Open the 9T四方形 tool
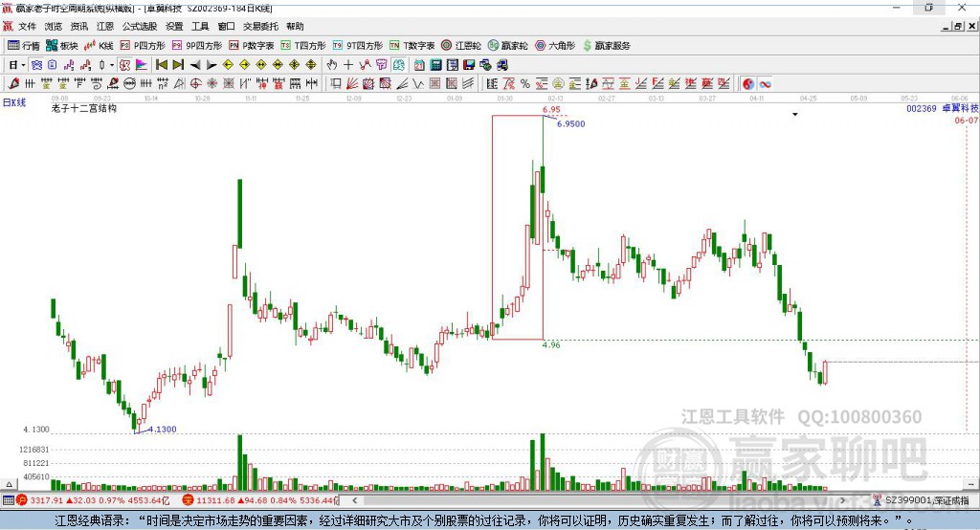Viewport: 980px width, 530px height. click(358, 46)
